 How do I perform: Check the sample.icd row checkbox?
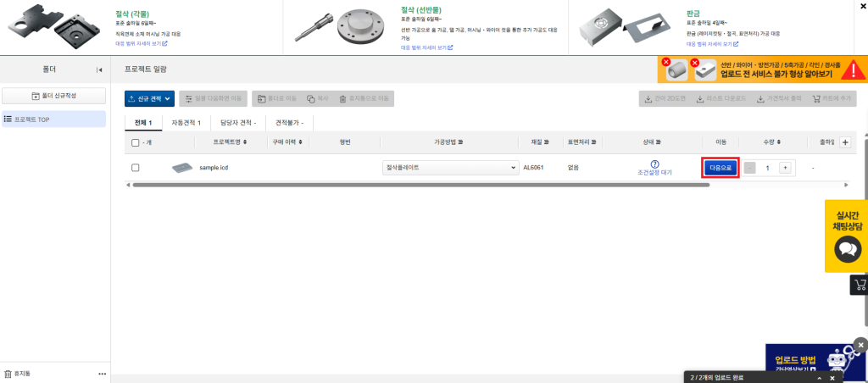(136, 168)
